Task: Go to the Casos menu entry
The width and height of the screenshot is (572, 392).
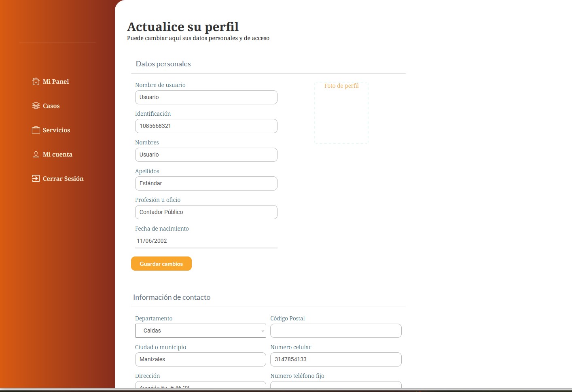Action: click(x=51, y=106)
